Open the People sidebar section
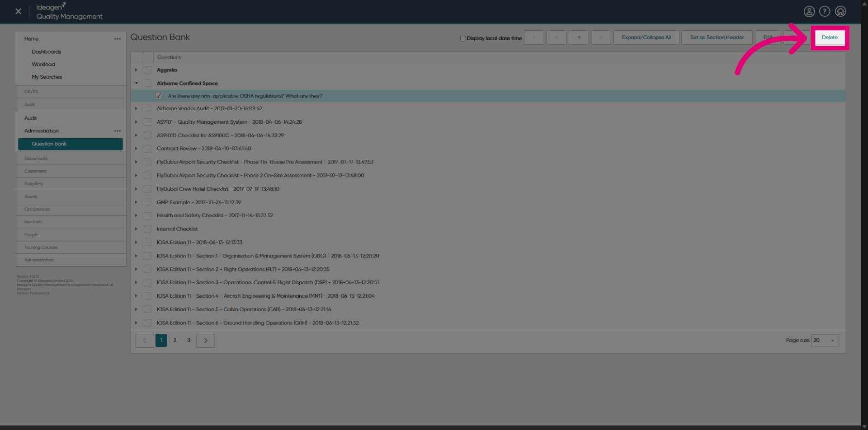 (x=71, y=235)
